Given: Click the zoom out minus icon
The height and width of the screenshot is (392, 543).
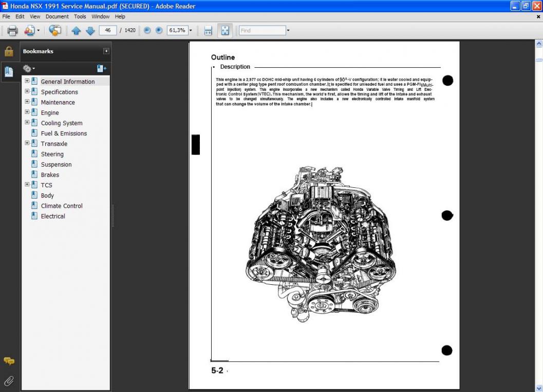Looking at the screenshot, I should click(x=147, y=30).
